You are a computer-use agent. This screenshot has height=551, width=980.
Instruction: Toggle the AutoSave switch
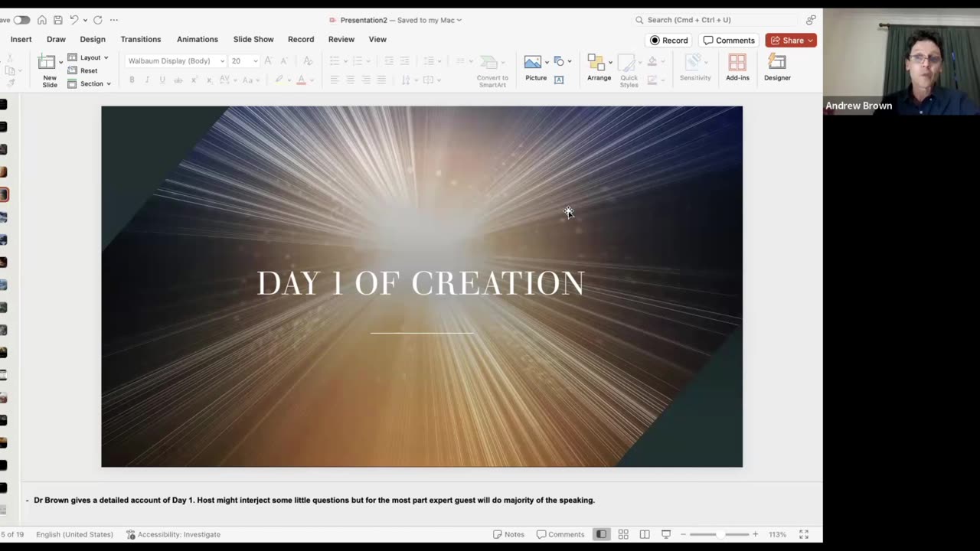pos(21,20)
